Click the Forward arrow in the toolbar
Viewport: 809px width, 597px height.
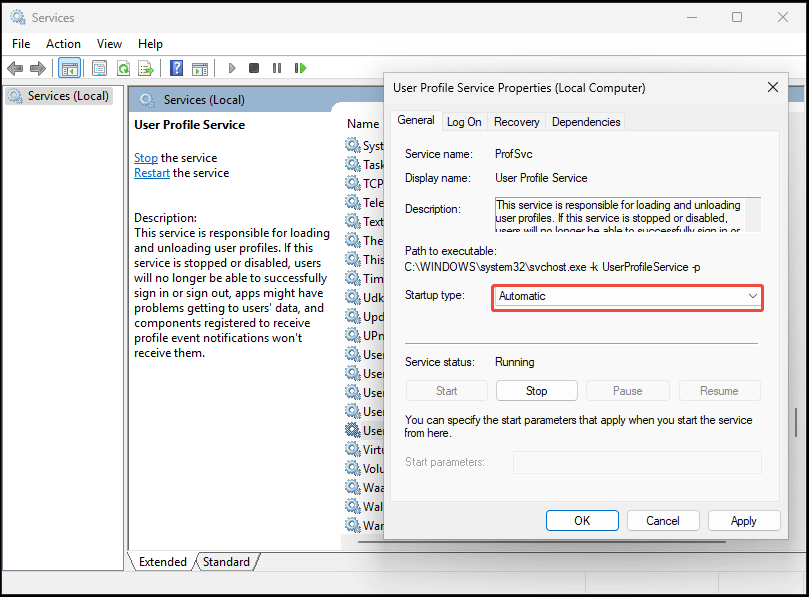(x=38, y=68)
